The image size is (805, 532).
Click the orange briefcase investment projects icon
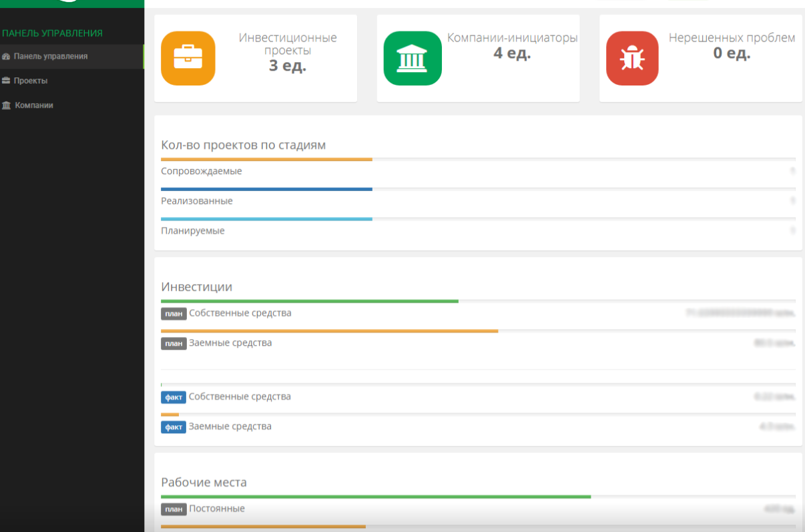point(188,58)
